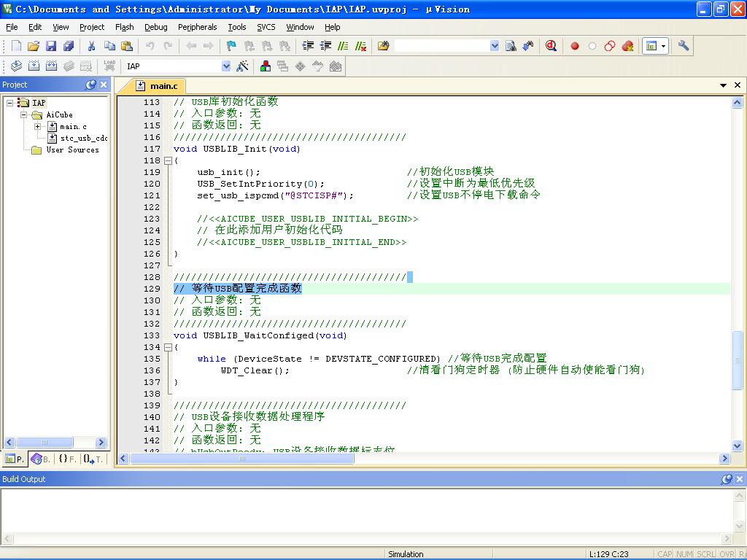
Task: Switch to the Functions tab in Project panel
Action: [67, 459]
